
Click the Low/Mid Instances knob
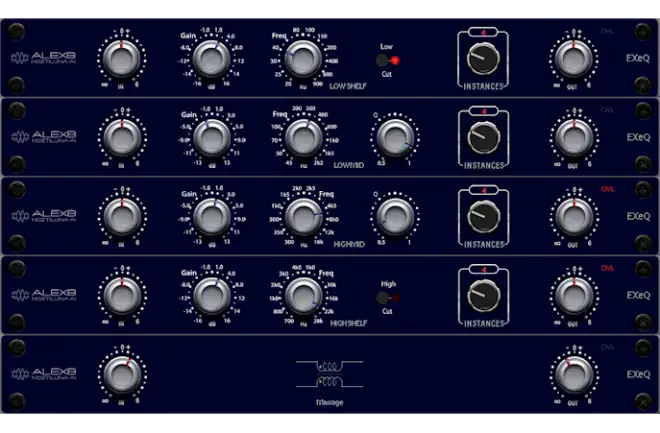coord(483,139)
